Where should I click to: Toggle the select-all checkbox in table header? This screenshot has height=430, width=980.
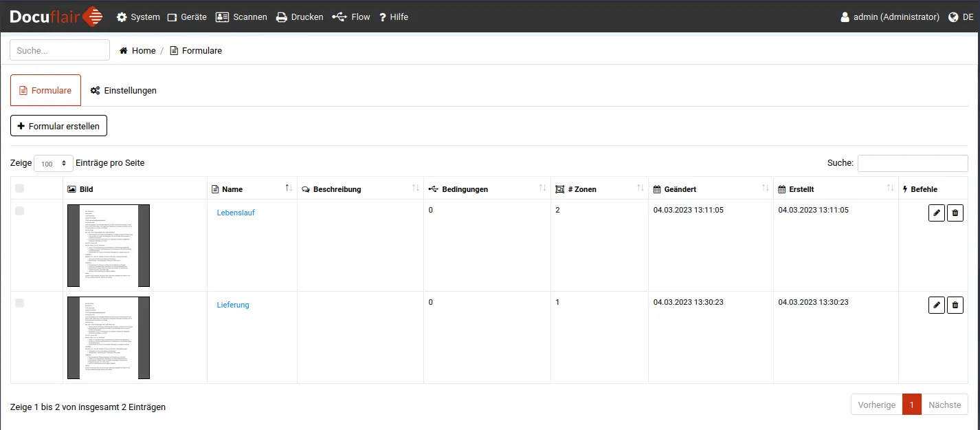(19, 189)
